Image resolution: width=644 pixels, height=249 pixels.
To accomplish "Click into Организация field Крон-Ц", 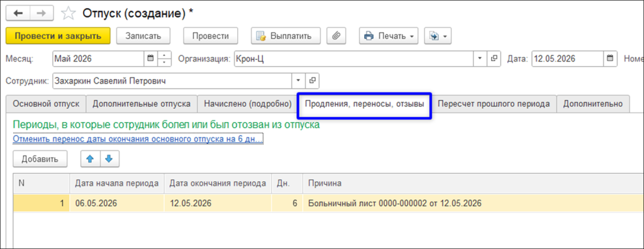I will [354, 58].
